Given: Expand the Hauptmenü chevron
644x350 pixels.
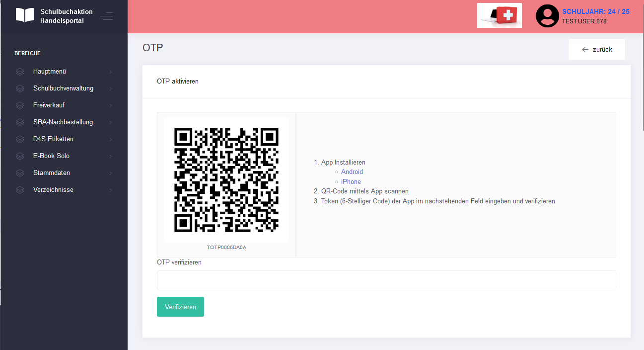Looking at the screenshot, I should (x=110, y=72).
